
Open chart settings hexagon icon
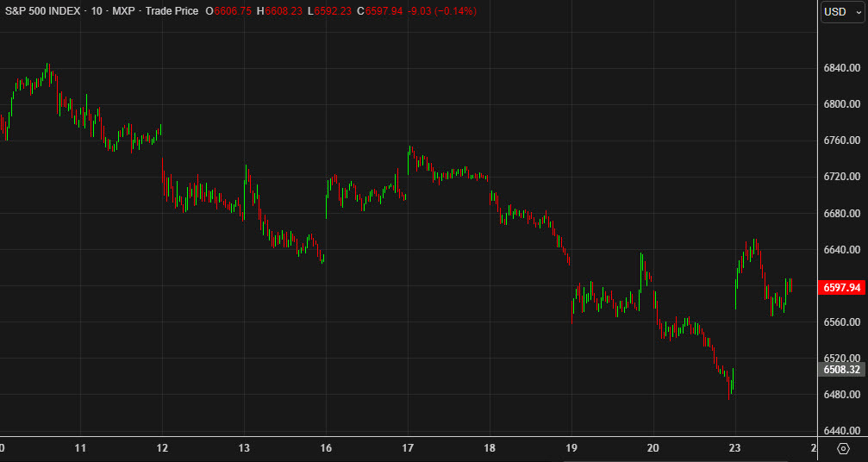[x=843, y=448]
